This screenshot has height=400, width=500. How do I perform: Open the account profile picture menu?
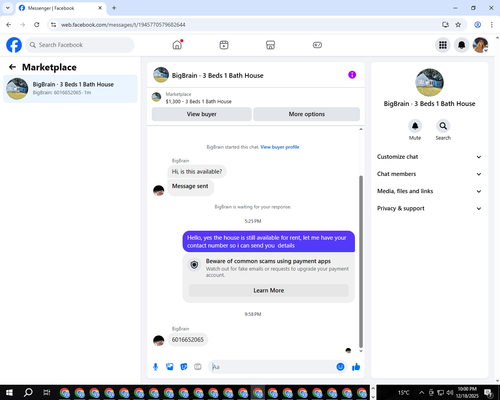click(480, 45)
